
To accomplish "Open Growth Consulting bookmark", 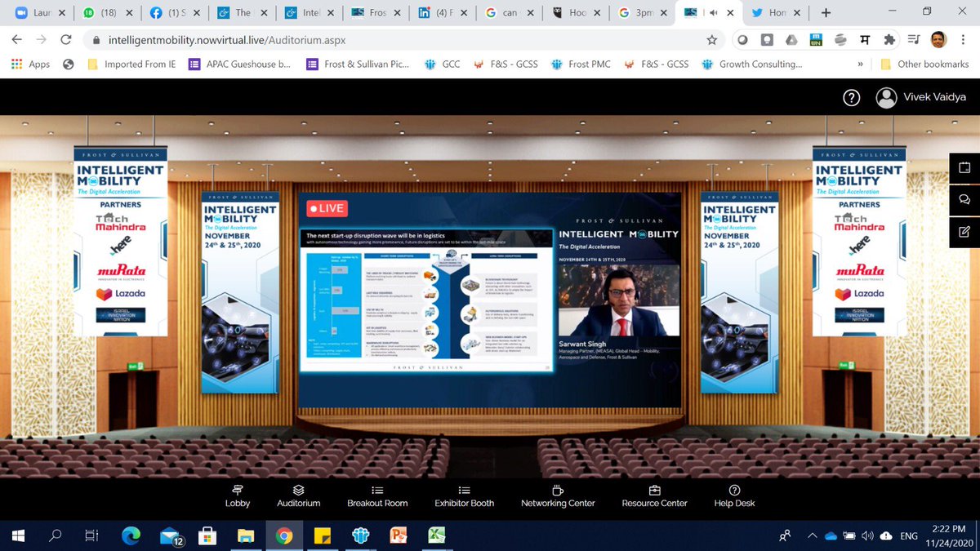I will (751, 64).
